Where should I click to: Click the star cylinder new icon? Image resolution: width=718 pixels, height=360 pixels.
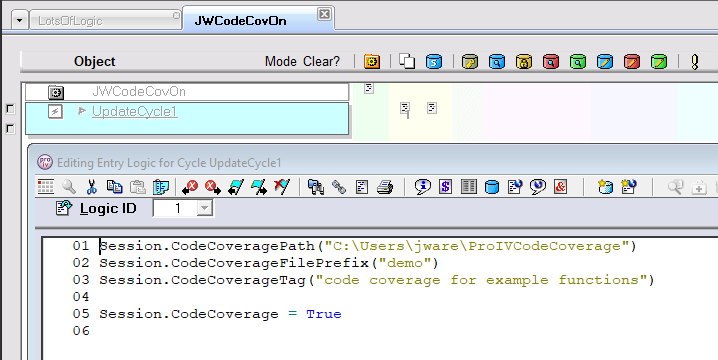pos(605,187)
